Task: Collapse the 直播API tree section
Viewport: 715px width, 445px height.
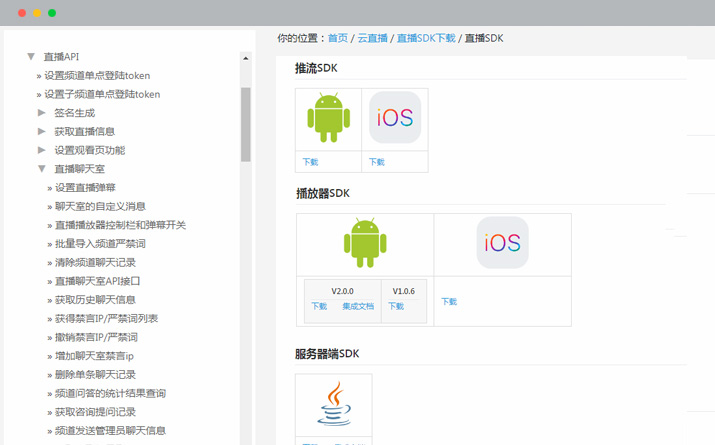Action: (x=31, y=57)
